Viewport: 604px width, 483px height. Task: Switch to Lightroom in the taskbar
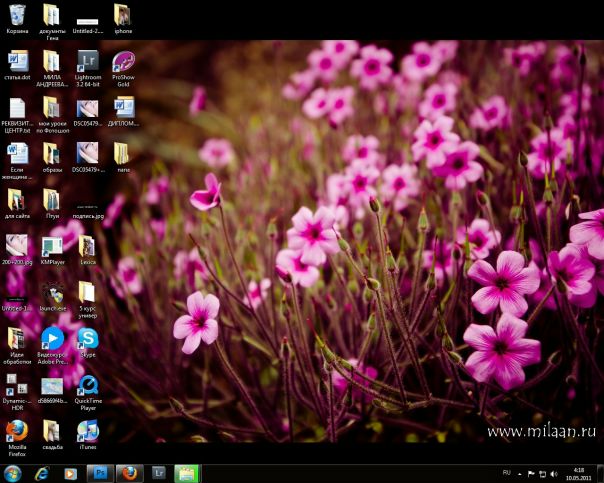(158, 473)
